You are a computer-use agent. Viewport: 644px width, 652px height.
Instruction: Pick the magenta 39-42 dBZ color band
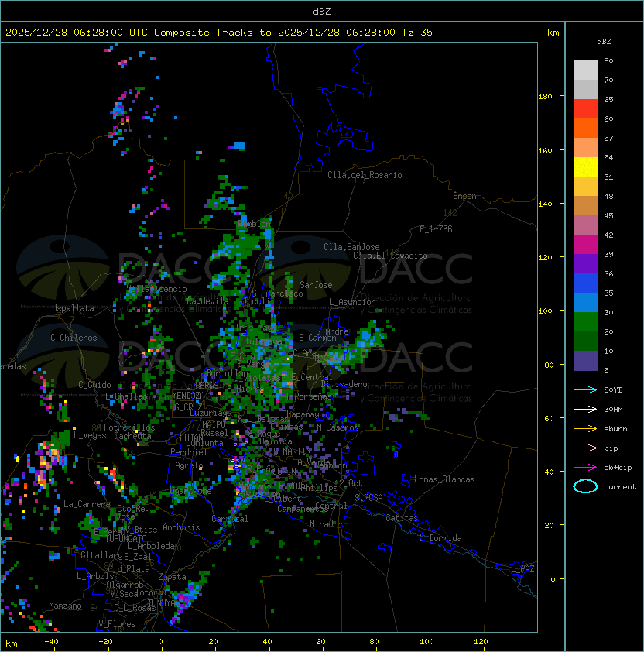pyautogui.click(x=585, y=244)
